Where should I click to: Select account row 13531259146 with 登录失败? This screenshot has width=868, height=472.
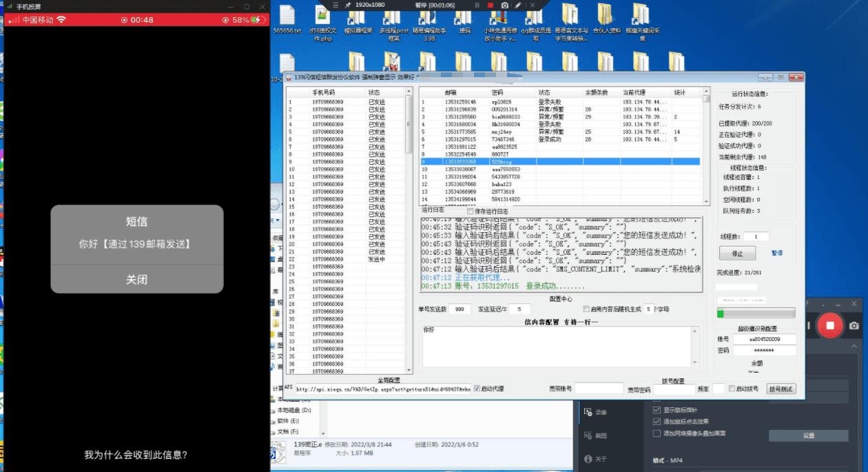coord(560,101)
